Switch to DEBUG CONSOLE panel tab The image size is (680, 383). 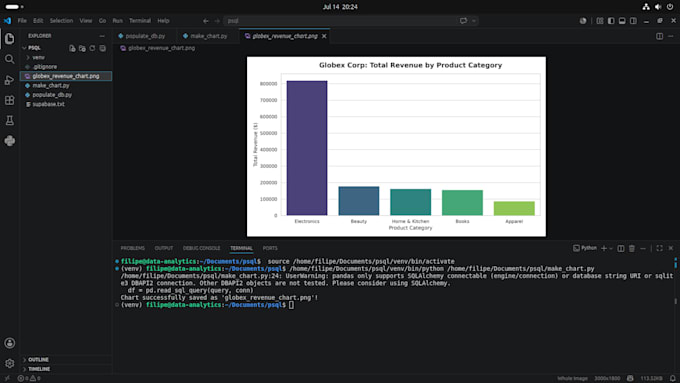201,248
